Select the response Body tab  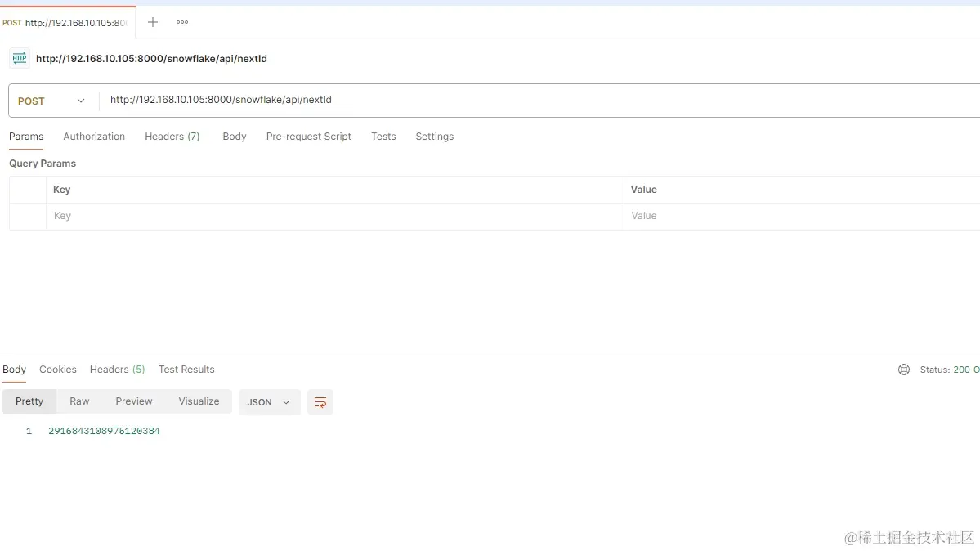click(x=15, y=369)
